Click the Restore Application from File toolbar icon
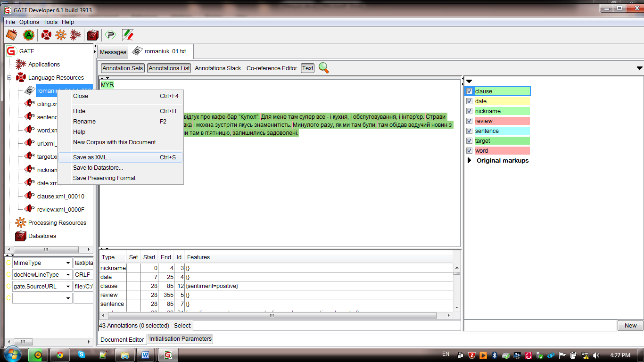The width and height of the screenshot is (644, 362). (11, 35)
